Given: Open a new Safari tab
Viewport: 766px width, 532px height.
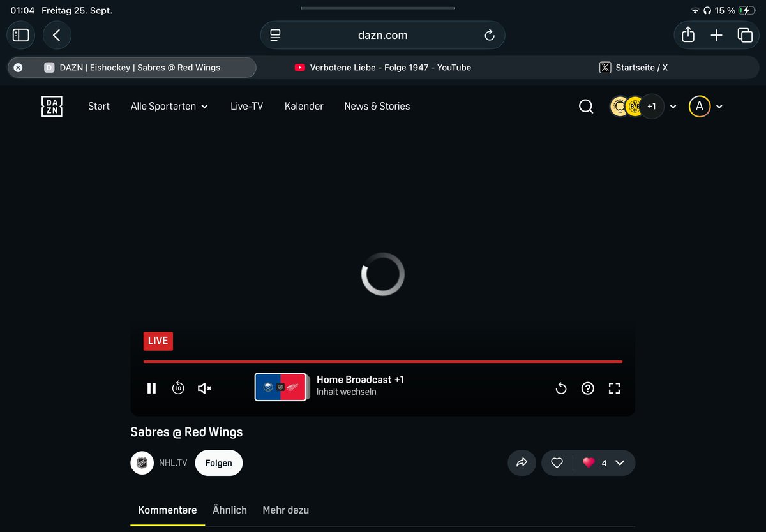Looking at the screenshot, I should [x=716, y=35].
